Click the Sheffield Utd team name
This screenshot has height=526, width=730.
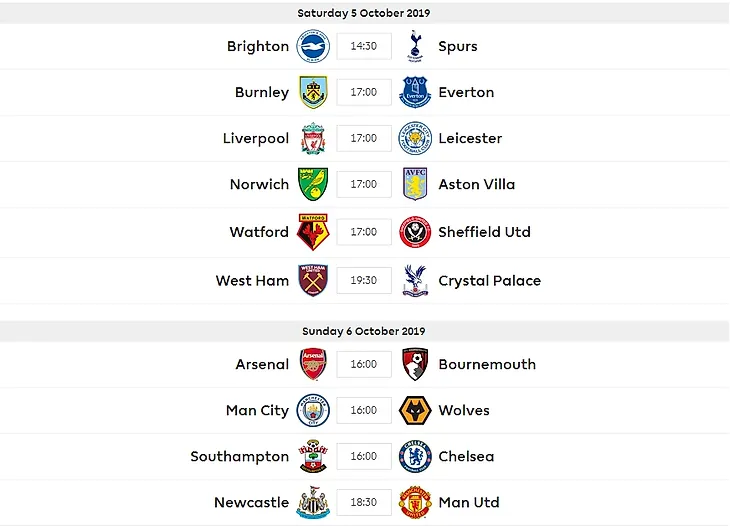pos(485,232)
